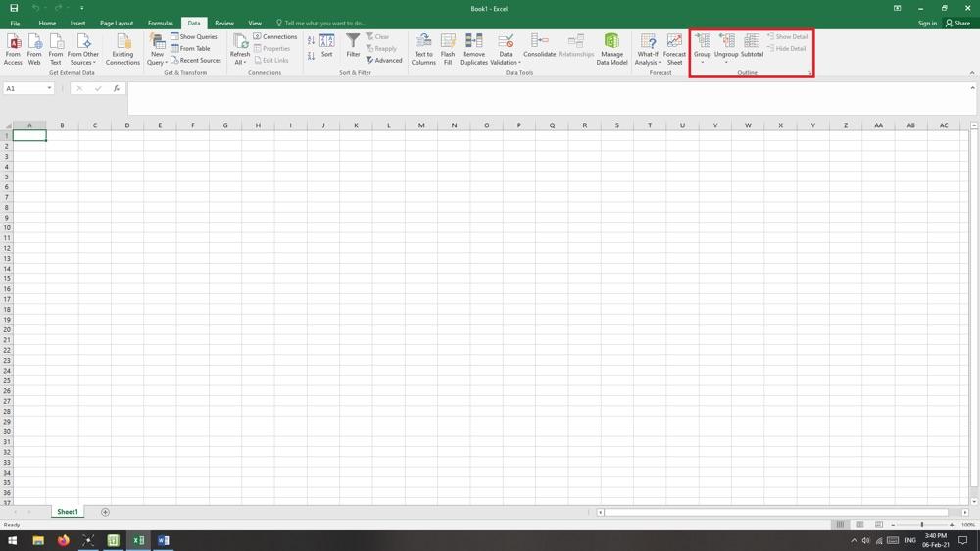Switch to Page Break Preview view
This screenshot has height=551, width=980.
click(879, 525)
